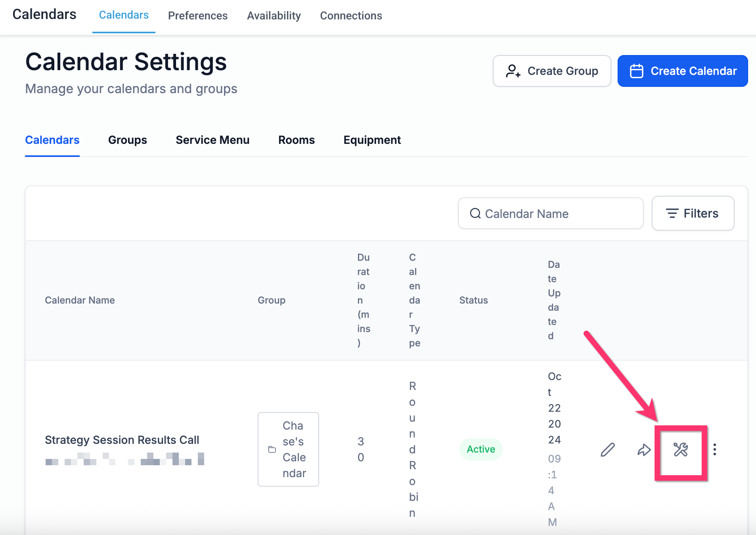Click the magnifier icon in search box
756x535 pixels.
475,214
